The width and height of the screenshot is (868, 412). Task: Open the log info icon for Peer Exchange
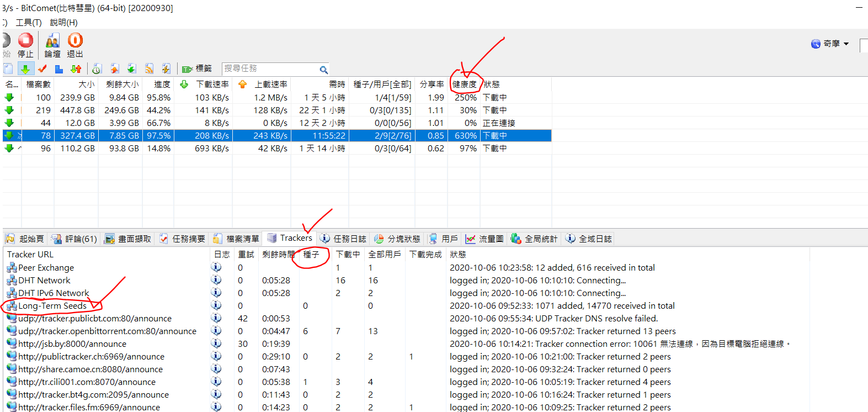pyautogui.click(x=216, y=267)
